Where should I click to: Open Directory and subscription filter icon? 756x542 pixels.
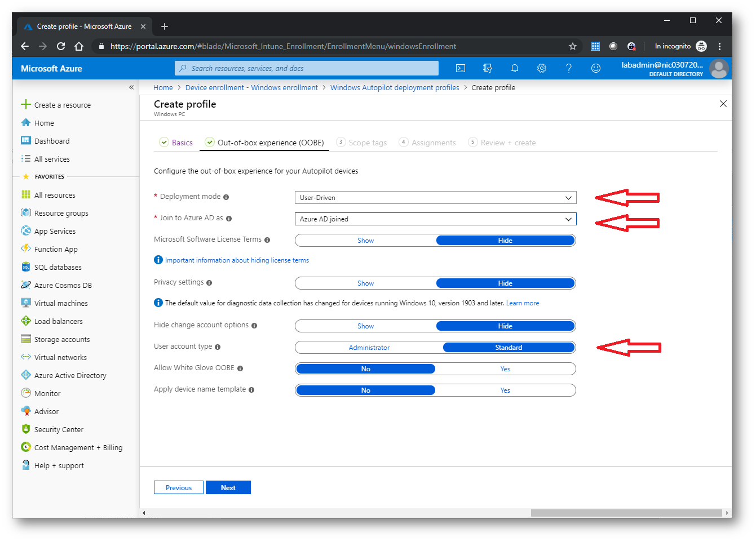point(488,68)
